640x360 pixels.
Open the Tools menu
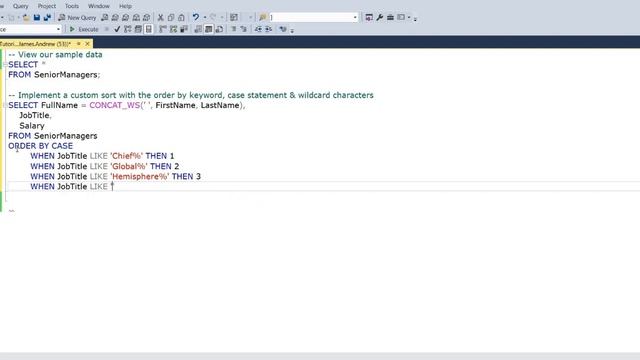(72, 6)
